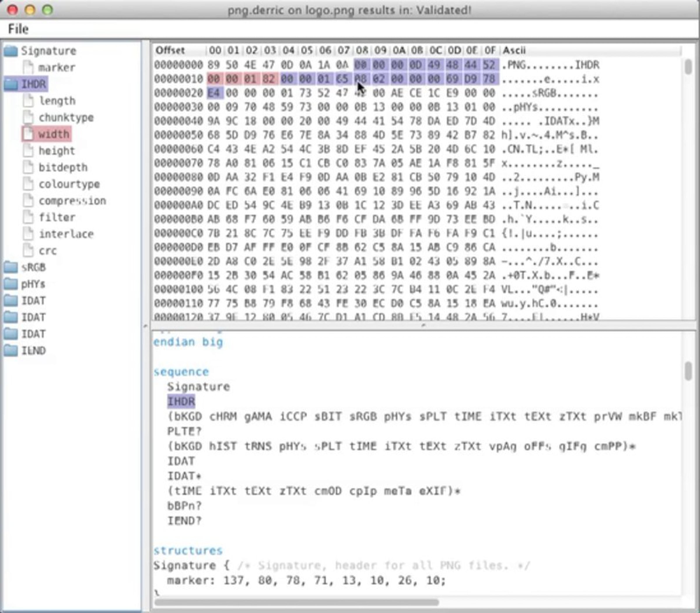Select the Signature folder icon in tree
Image resolution: width=700 pixels, height=613 pixels.
11,51
